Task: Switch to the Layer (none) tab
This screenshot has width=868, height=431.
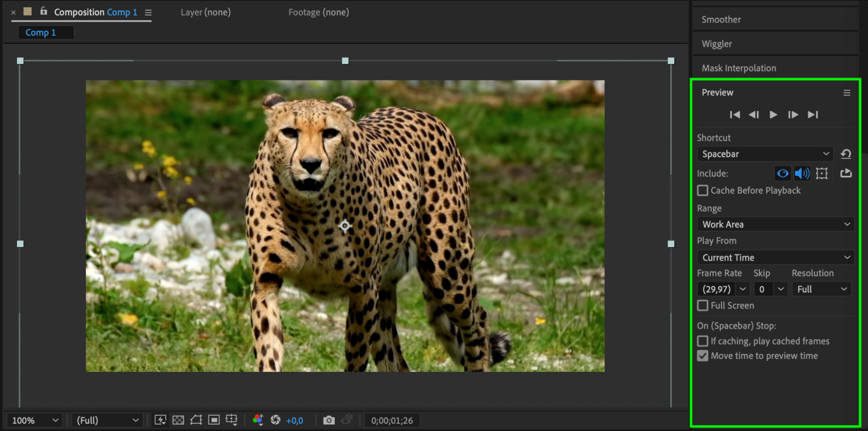Action: [x=205, y=12]
